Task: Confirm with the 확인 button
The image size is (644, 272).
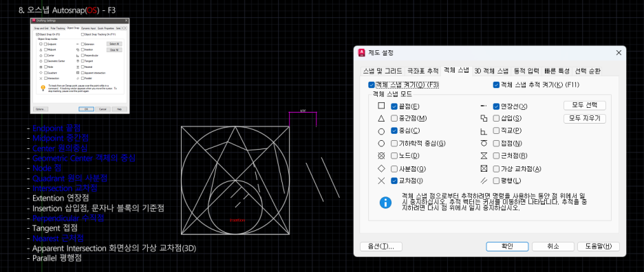Action: (x=507, y=246)
